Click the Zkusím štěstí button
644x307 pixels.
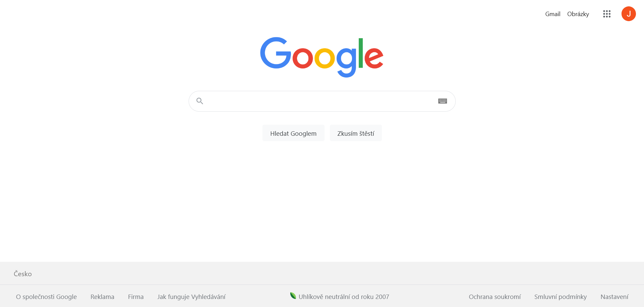tap(356, 133)
